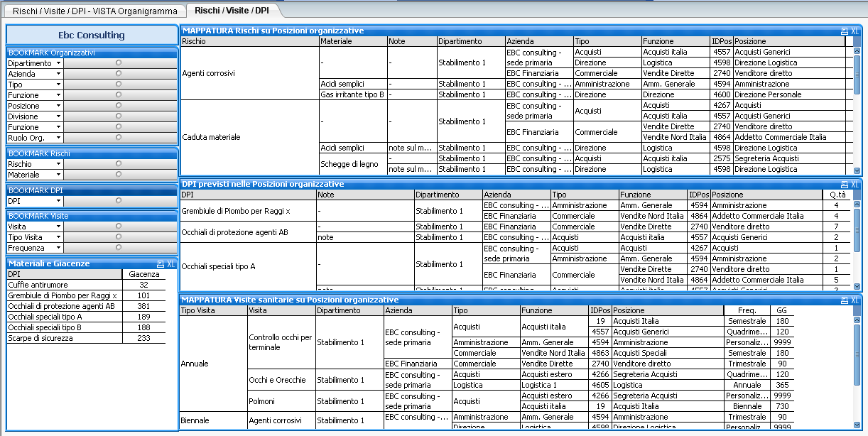Print the MAPPATURA Rischi table
The width and height of the screenshot is (868, 436).
(x=844, y=31)
